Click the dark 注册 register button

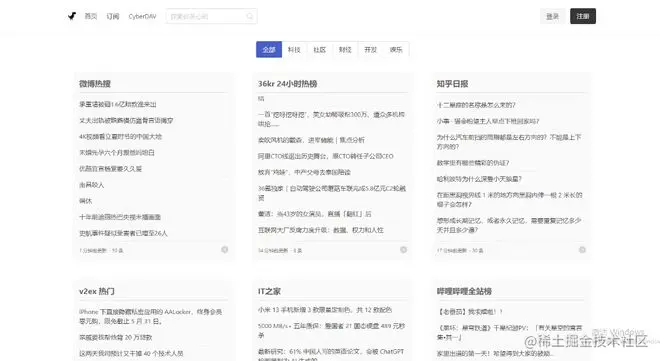point(583,16)
